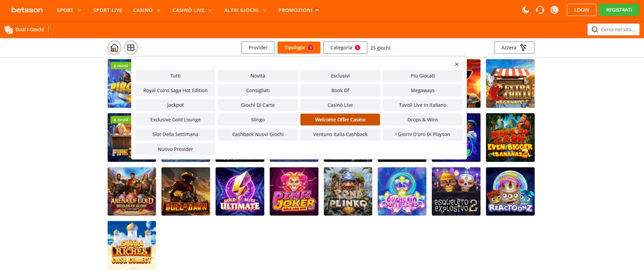
Task: Open Esqueleto Explosivo 2 game
Action: [456, 191]
